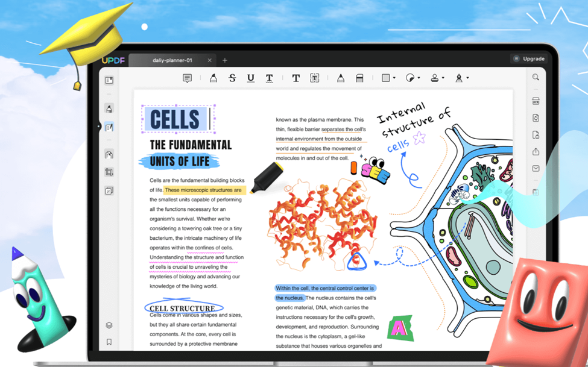
Task: Select the highlighter tool in top toolbar
Action: (x=213, y=78)
